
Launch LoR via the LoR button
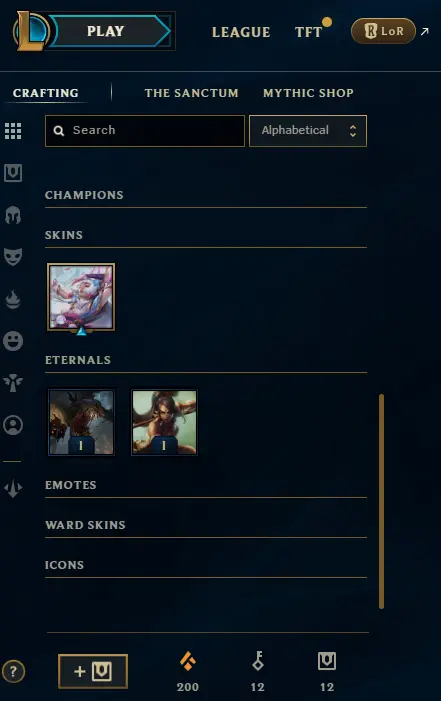coord(383,31)
